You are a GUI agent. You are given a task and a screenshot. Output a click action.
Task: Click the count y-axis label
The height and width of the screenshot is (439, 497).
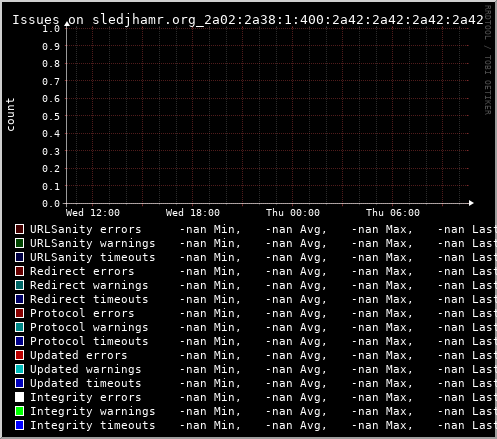tap(10, 114)
